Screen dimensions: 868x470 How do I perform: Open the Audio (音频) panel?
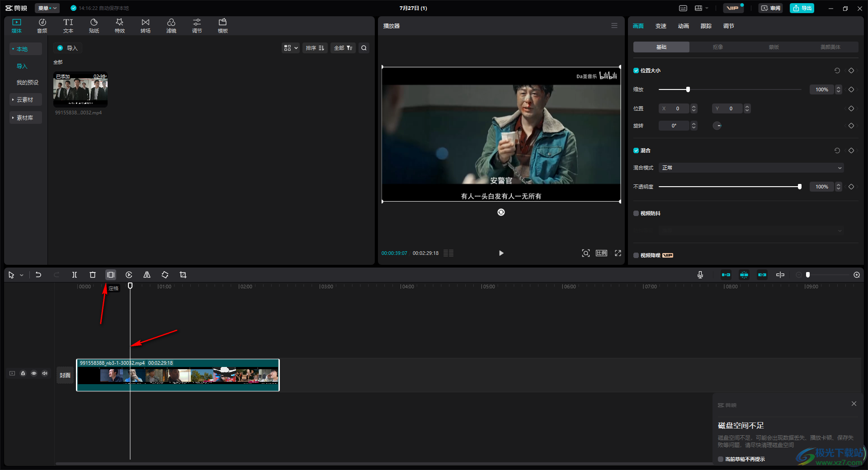pyautogui.click(x=42, y=26)
